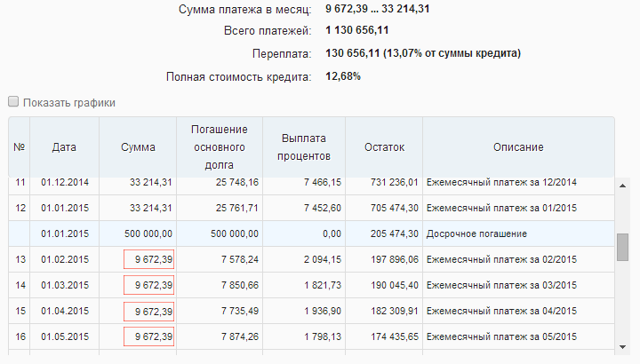Click date 01.02.2015 in row 13
Image resolution: width=640 pixels, height=364 pixels.
(x=64, y=259)
